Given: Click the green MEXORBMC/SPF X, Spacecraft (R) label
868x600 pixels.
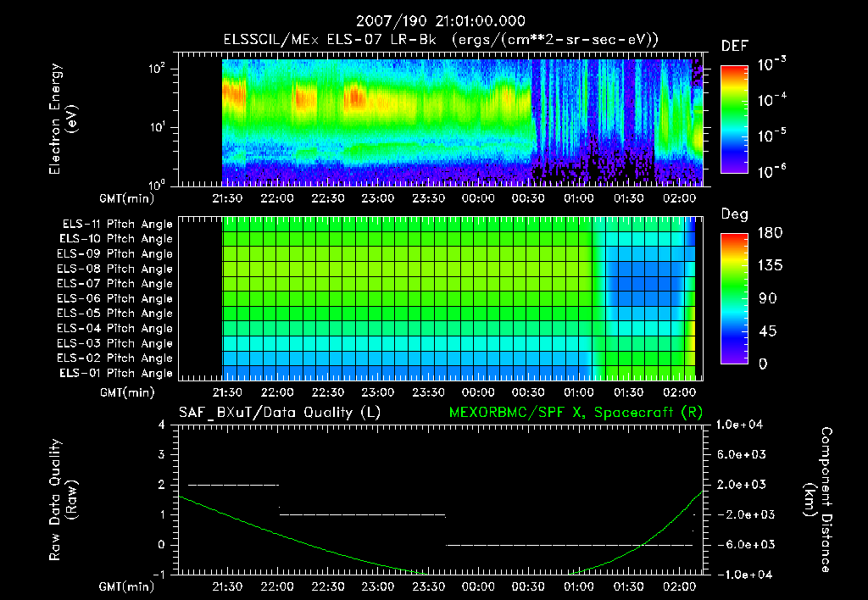Looking at the screenshot, I should pyautogui.click(x=576, y=413).
